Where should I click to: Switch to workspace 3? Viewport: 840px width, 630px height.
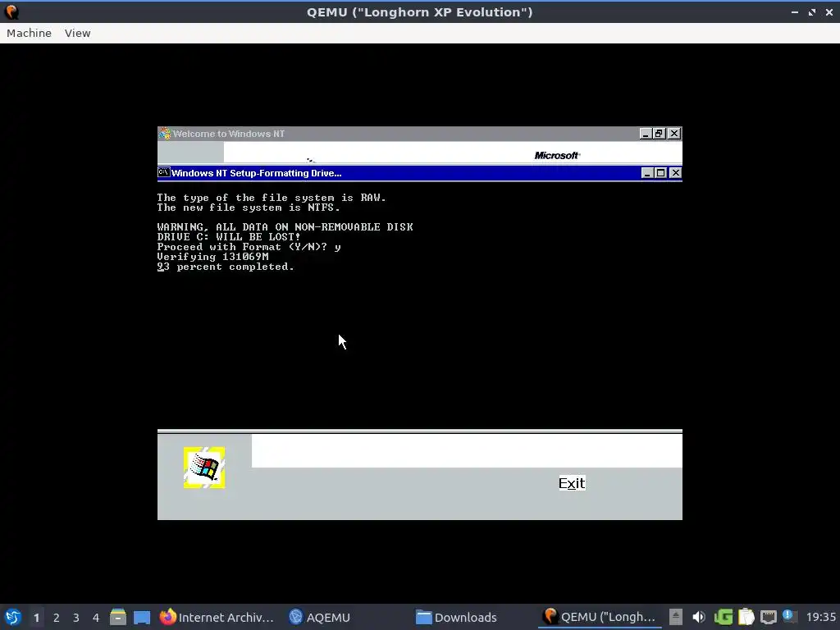tap(76, 618)
